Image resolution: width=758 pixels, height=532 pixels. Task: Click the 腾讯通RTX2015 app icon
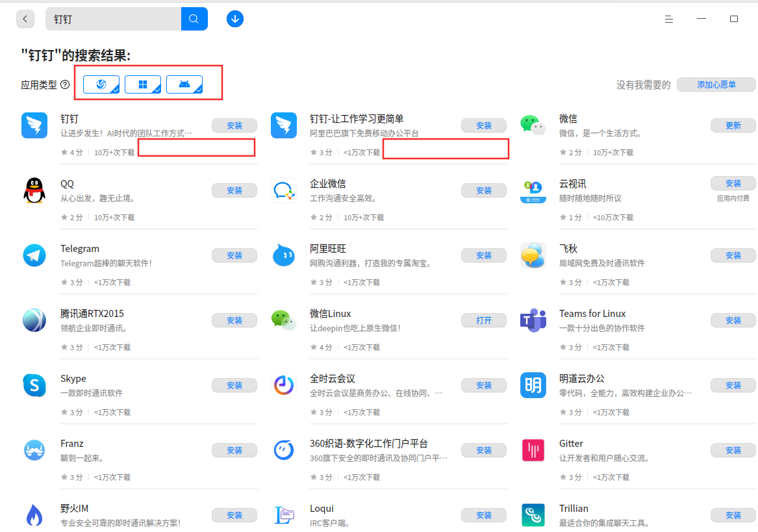point(34,320)
